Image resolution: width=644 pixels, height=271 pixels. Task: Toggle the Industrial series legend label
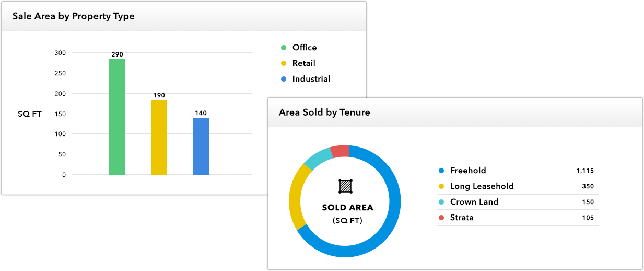[x=311, y=79]
